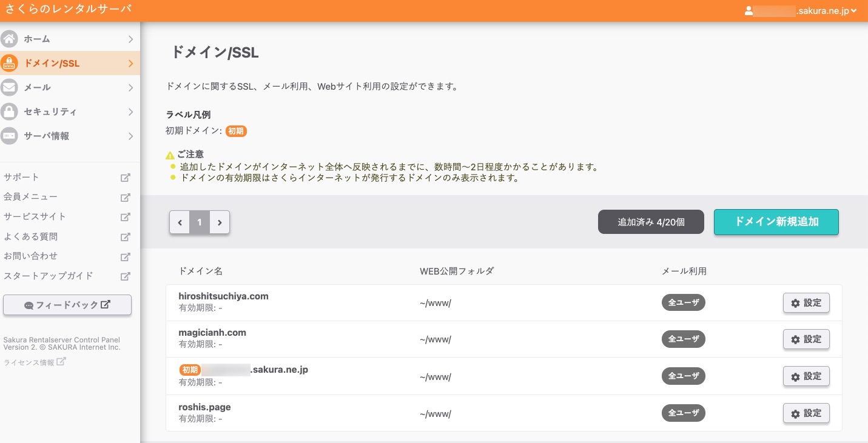Open 設定 for roshis.page
The width and height of the screenshot is (868, 443).
[806, 413]
